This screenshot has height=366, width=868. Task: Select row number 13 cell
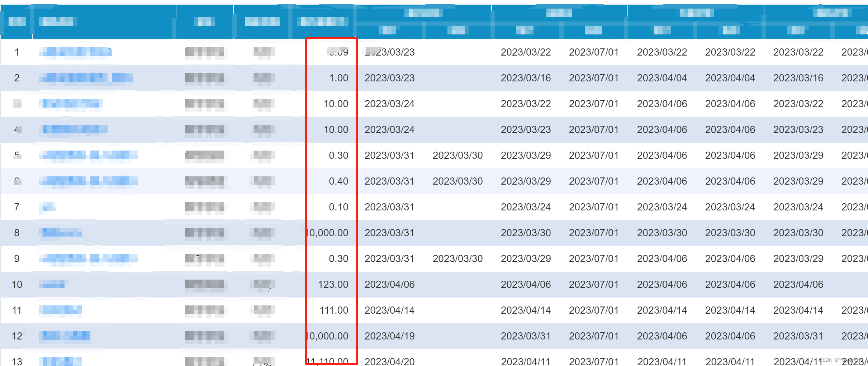pos(17,361)
